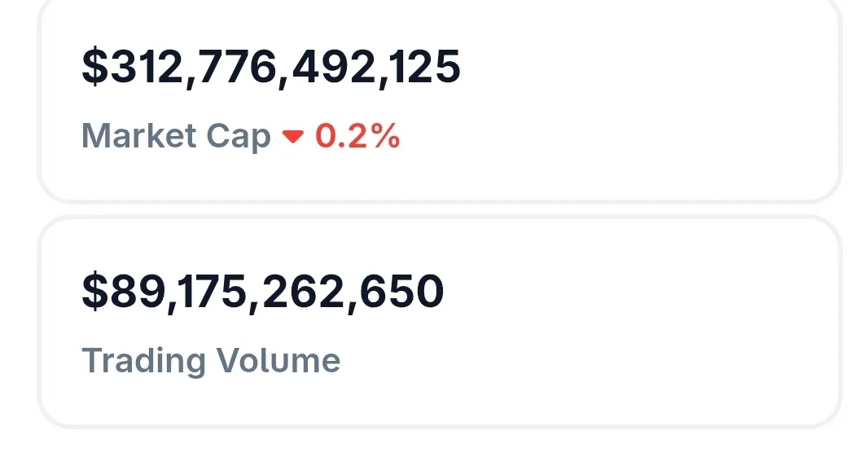868x466 pixels.
Task: Click the dollar sign before 89,175,262,650
Action: (x=94, y=292)
